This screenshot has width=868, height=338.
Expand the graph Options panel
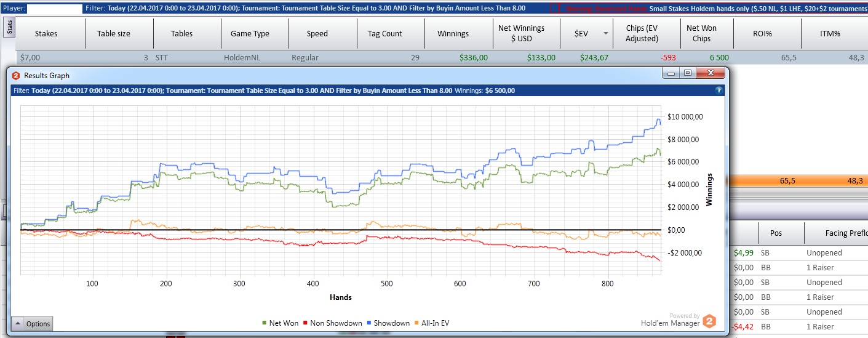tap(33, 324)
